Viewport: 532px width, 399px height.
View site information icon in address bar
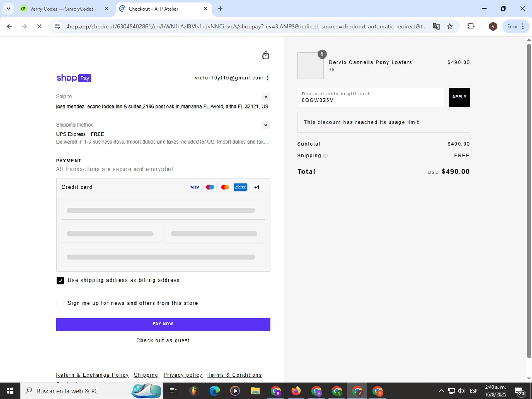57,26
